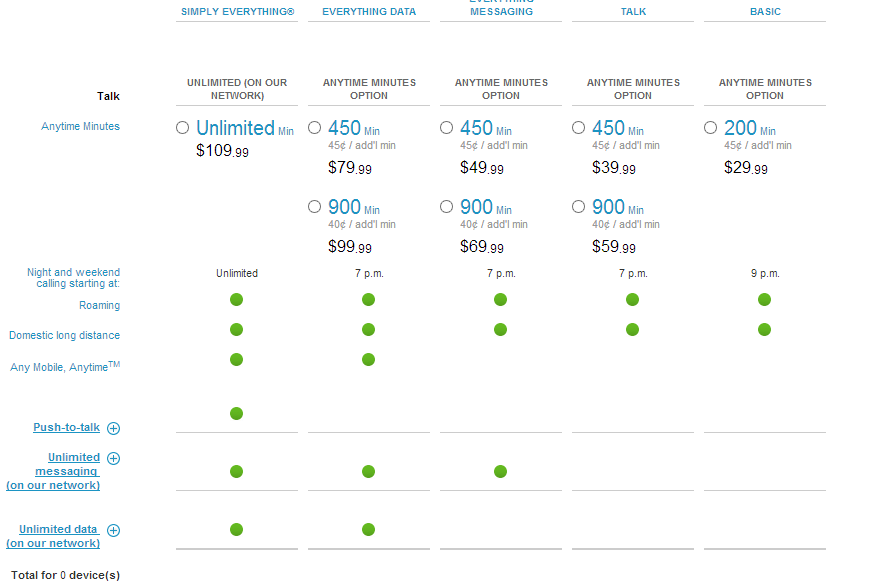
Task: Click the Push-to-talk link
Action: [66, 427]
